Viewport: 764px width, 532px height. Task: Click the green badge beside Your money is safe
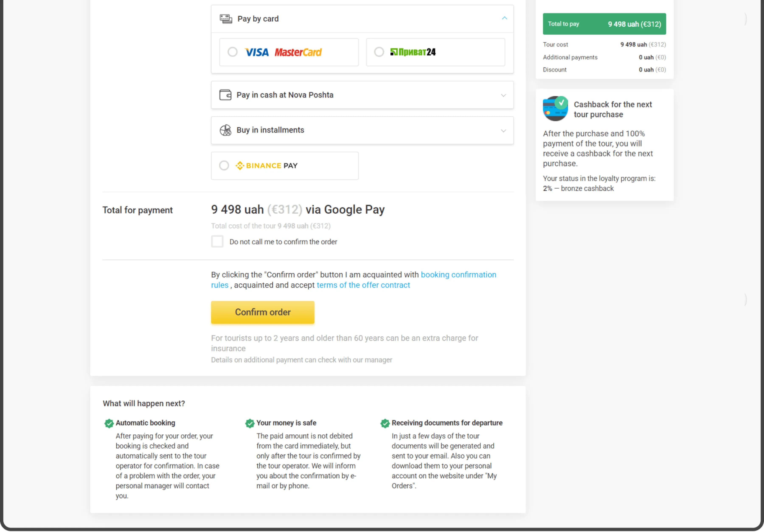pos(250,423)
